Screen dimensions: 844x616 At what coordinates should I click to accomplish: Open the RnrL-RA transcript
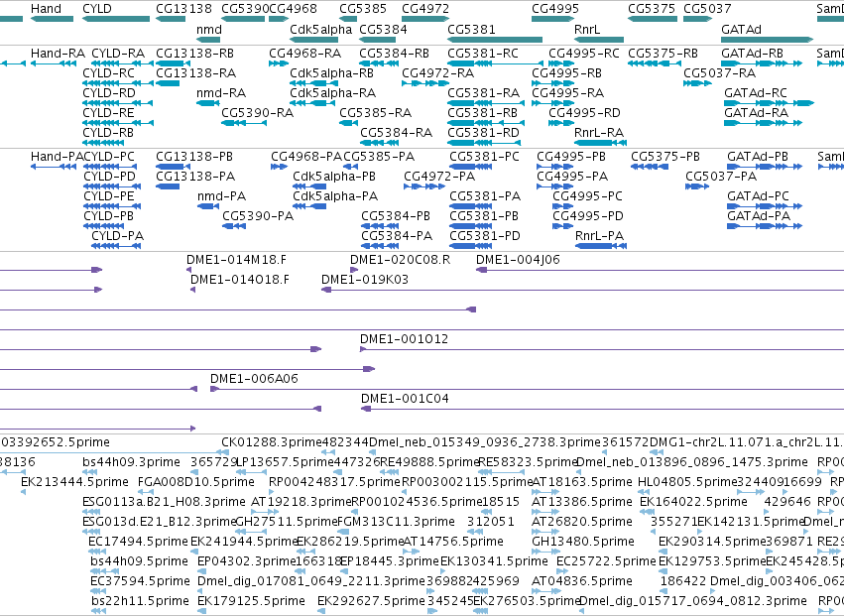click(x=600, y=143)
